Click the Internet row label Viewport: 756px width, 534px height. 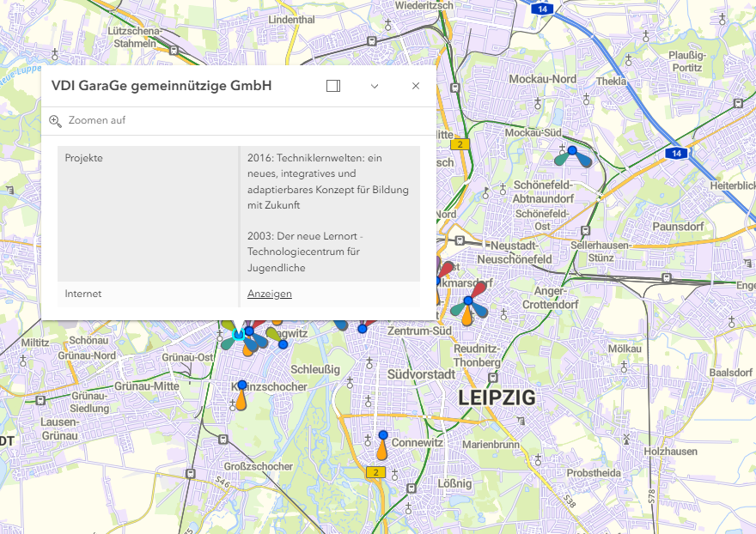(83, 294)
